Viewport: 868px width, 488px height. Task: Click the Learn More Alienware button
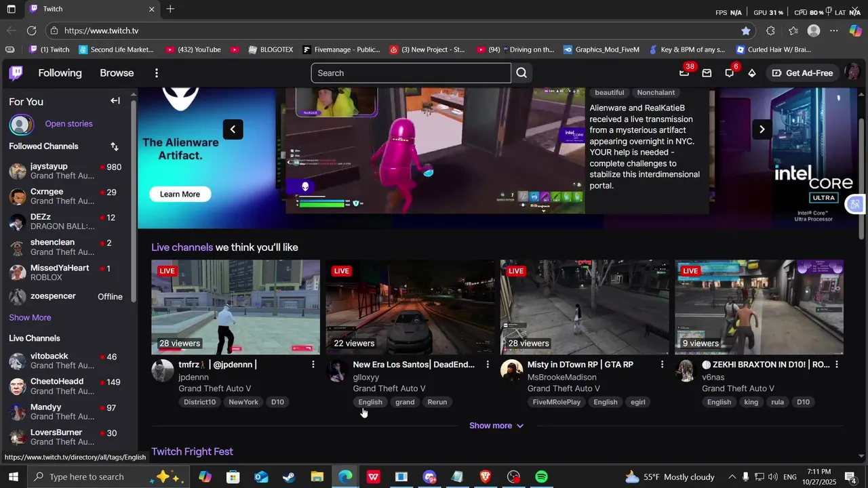tap(180, 194)
